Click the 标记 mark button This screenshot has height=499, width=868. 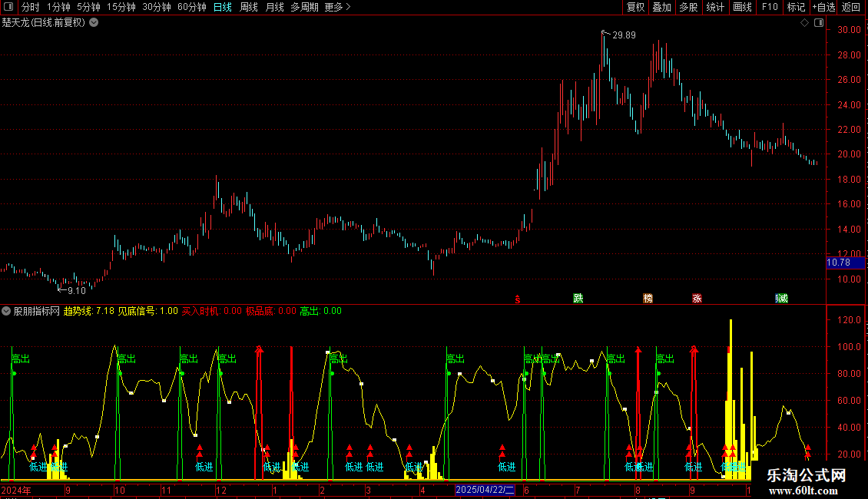click(x=796, y=7)
